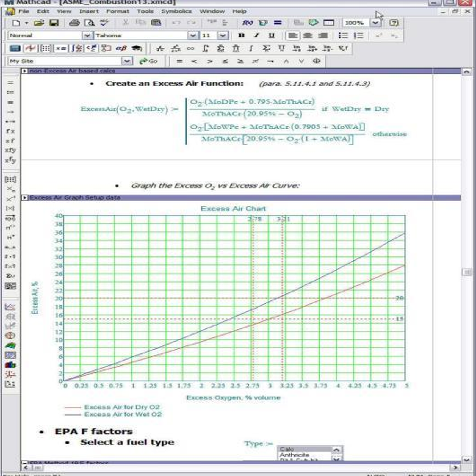The height and width of the screenshot is (476, 476).
Task: Toggle italic formatting
Action: click(256, 35)
